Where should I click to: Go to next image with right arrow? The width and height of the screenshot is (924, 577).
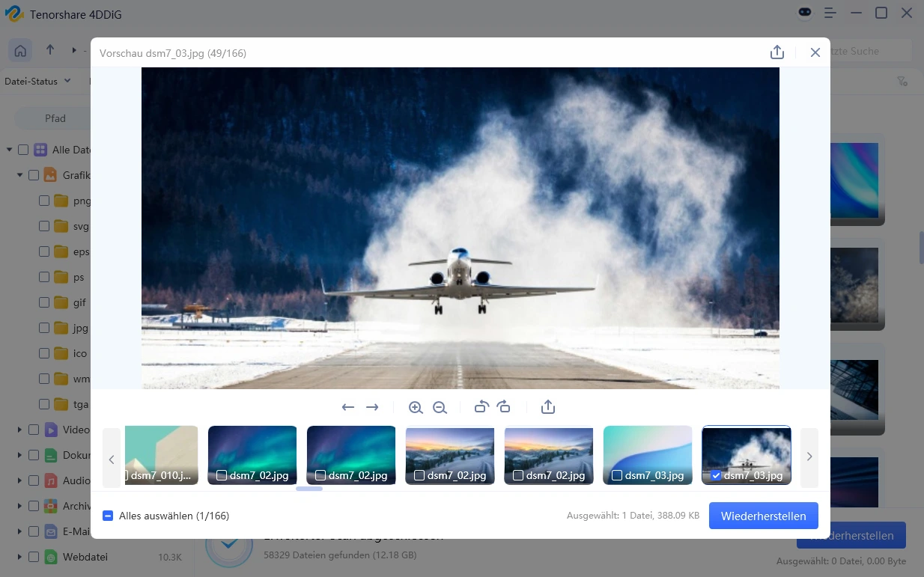(372, 407)
